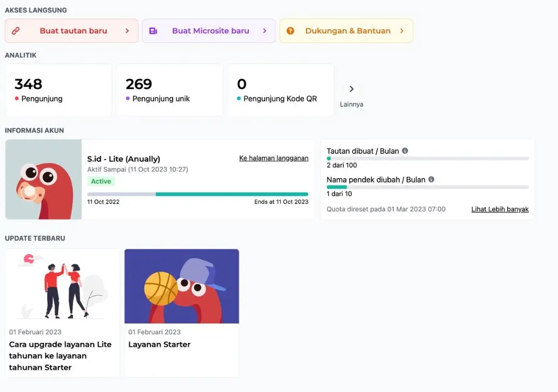Click the subscription period progress bar
The height and width of the screenshot is (392, 558).
(197, 194)
